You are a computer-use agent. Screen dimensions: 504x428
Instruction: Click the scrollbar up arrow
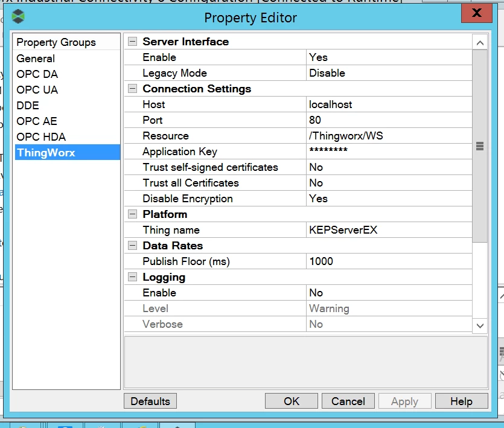(480, 42)
